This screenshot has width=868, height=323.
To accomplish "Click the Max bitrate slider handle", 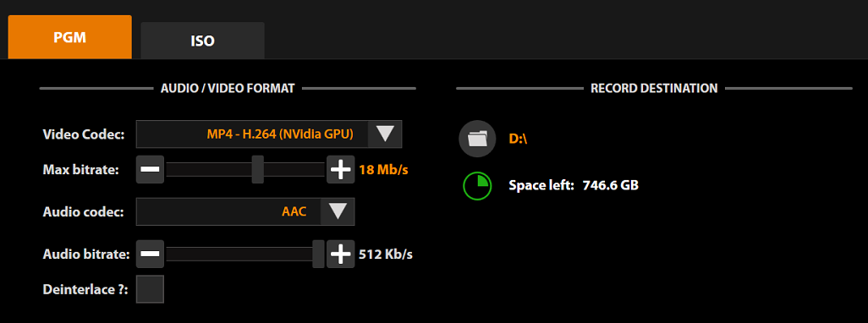I will 257,169.
